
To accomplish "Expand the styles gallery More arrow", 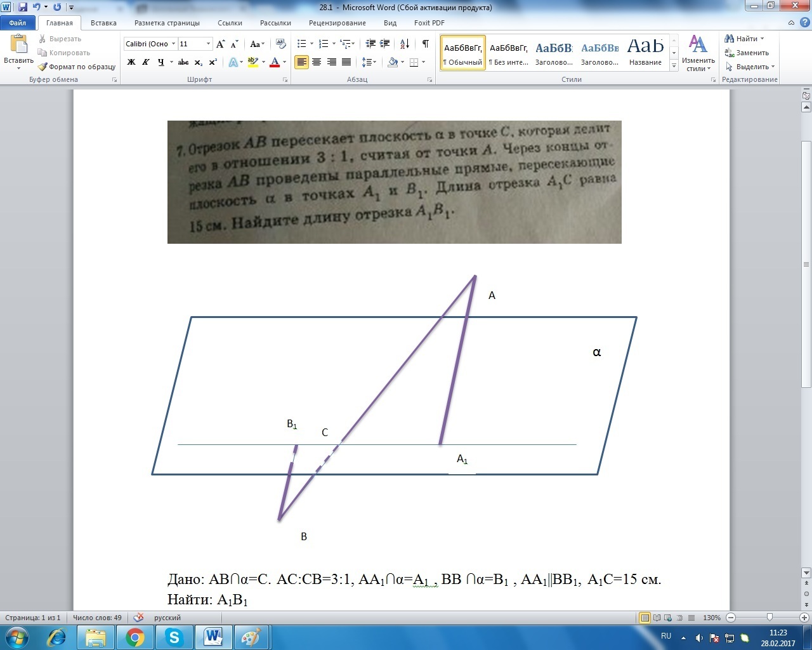I will (674, 66).
